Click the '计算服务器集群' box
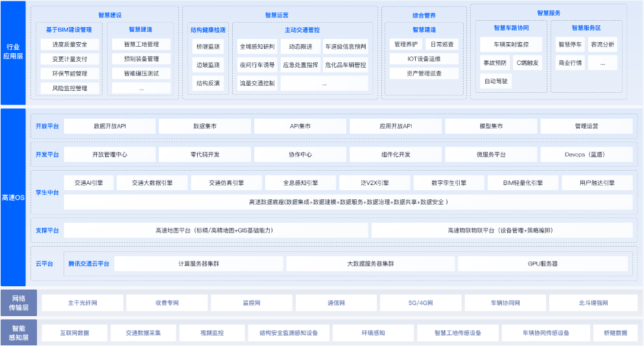The image size is (644, 346). click(199, 264)
